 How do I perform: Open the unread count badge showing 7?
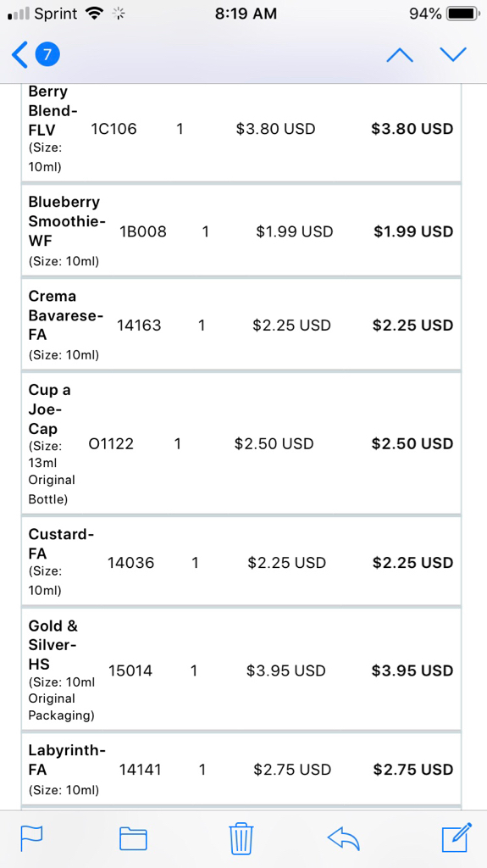coord(47,54)
